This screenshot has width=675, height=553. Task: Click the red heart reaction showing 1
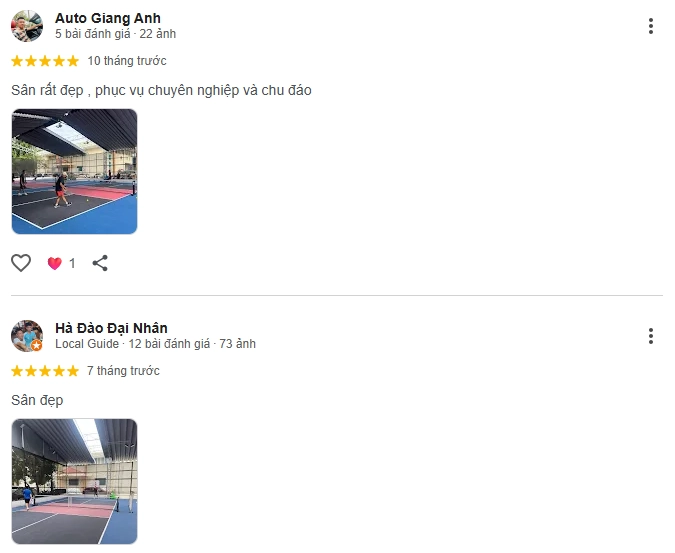click(x=61, y=263)
